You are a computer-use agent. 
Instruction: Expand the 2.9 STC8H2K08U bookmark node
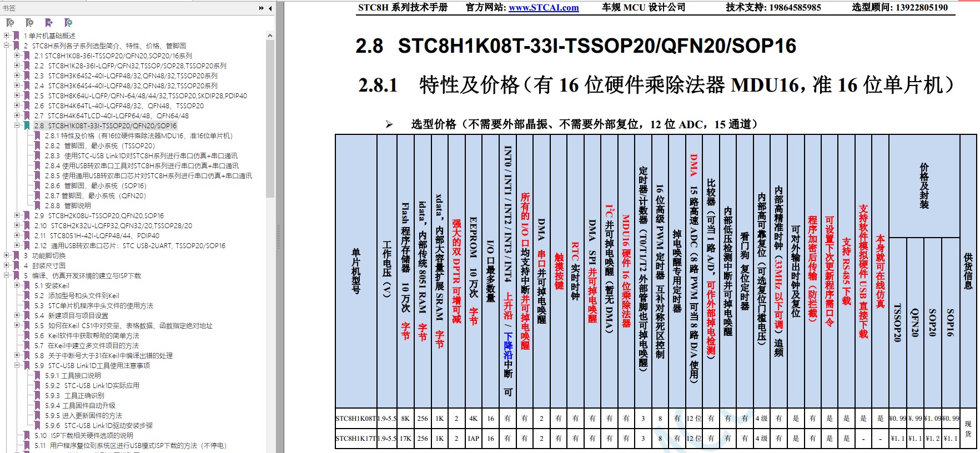tap(17, 215)
